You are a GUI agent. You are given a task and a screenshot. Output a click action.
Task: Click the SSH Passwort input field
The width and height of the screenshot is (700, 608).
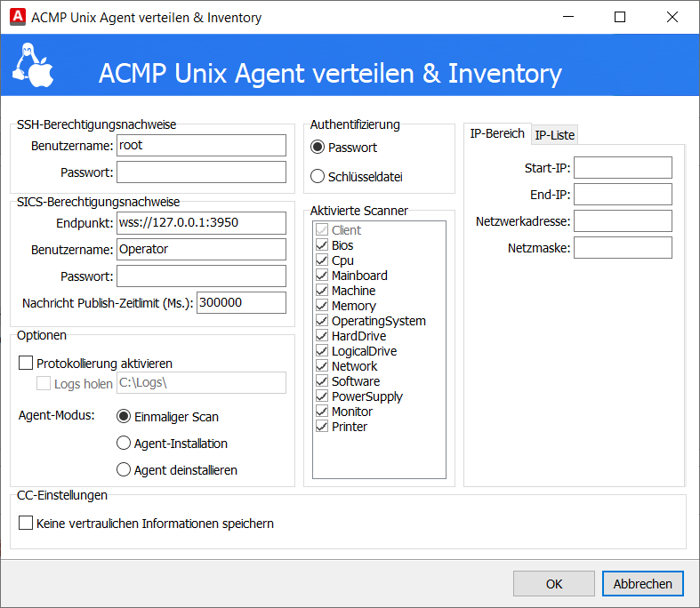(x=201, y=172)
